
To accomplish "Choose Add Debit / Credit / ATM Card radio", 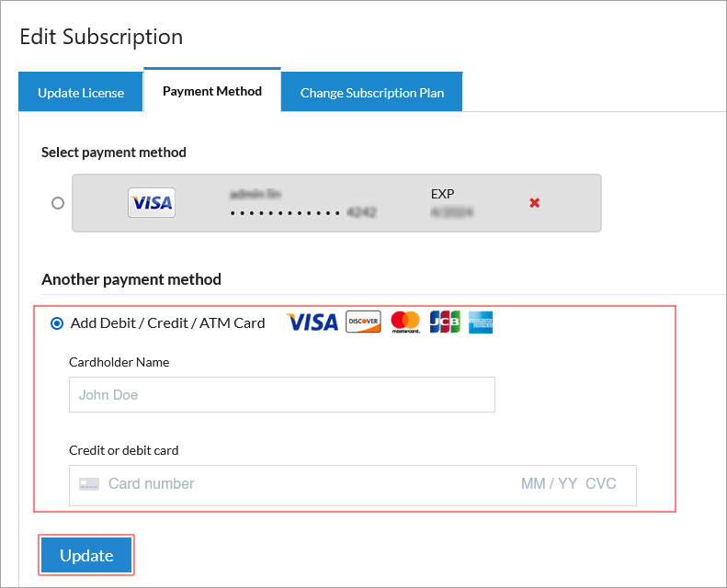I will (x=58, y=322).
